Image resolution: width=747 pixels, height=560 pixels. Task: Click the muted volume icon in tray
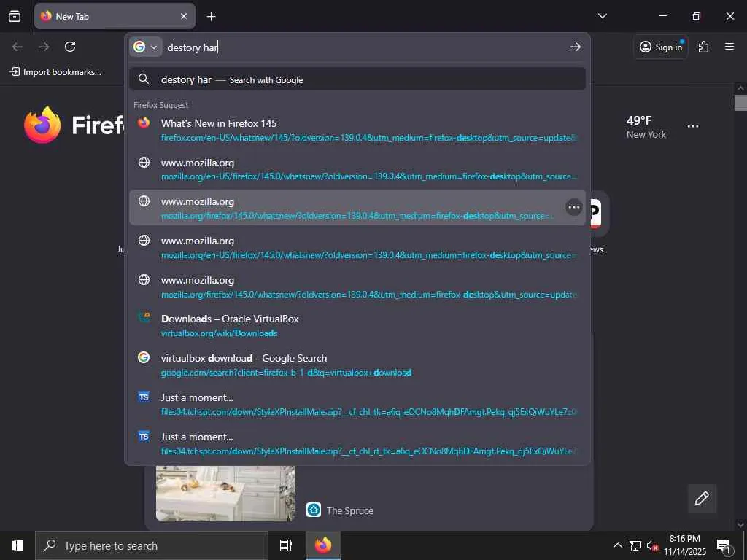[652, 546]
